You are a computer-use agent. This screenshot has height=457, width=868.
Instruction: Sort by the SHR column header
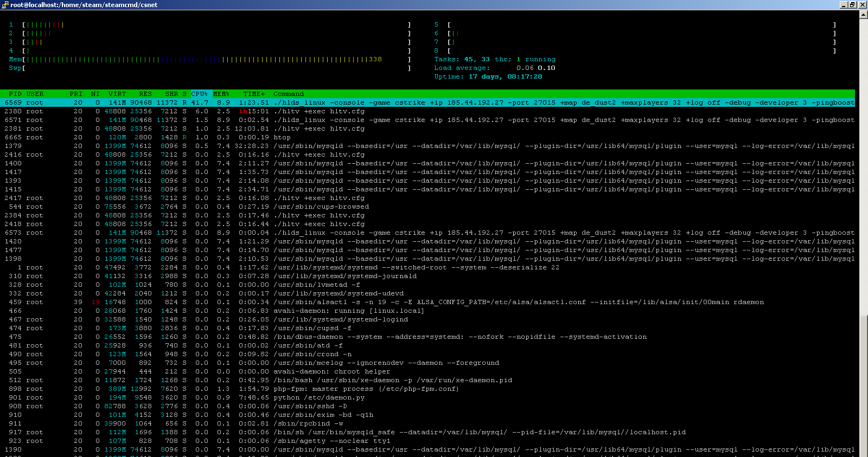[x=171, y=94]
